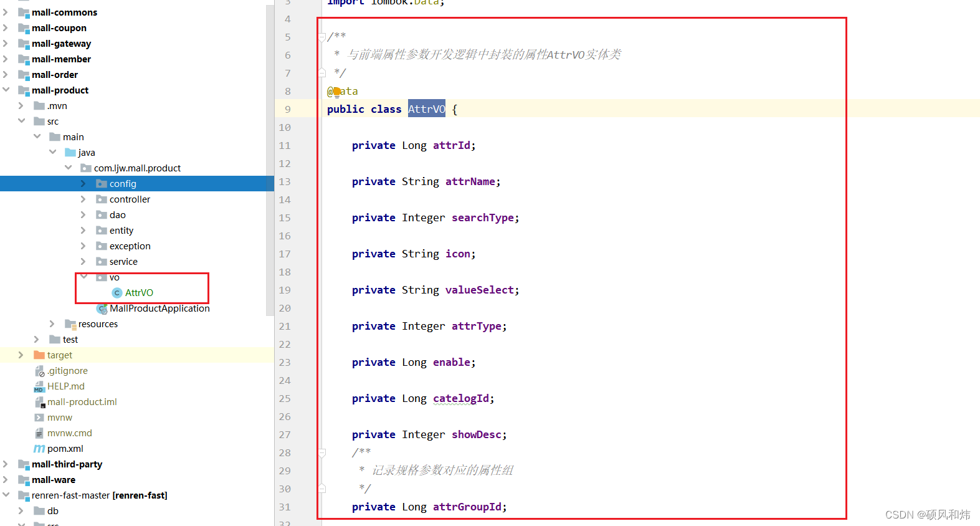980x526 pixels.
Task: Click the attrName field name
Action: 470,181
